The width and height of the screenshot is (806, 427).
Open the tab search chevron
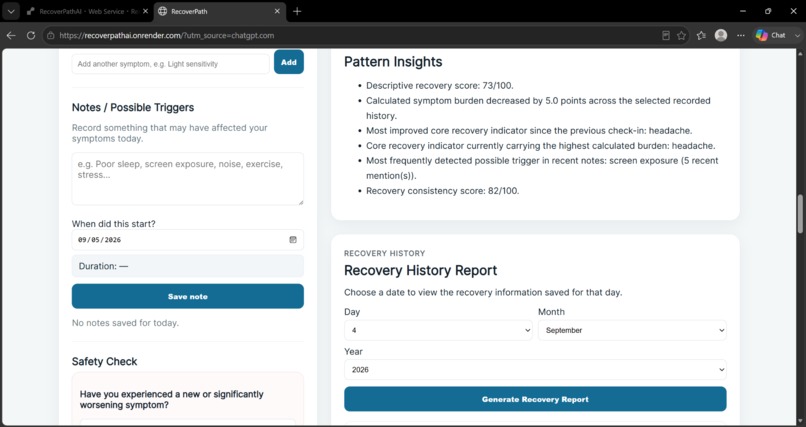[x=11, y=11]
